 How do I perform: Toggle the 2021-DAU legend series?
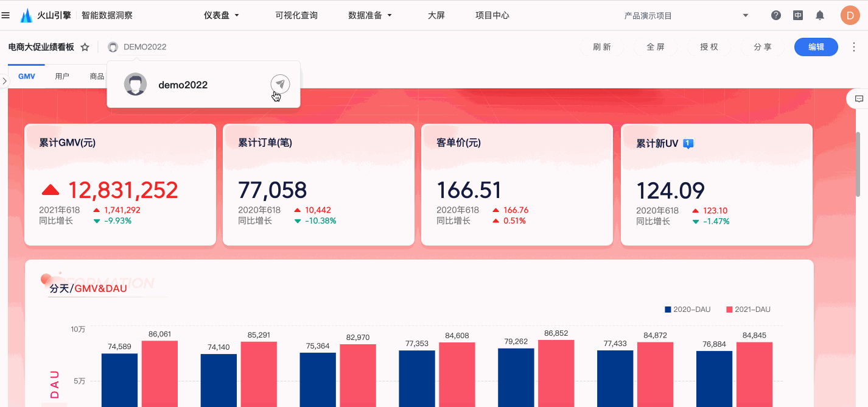[x=748, y=310]
